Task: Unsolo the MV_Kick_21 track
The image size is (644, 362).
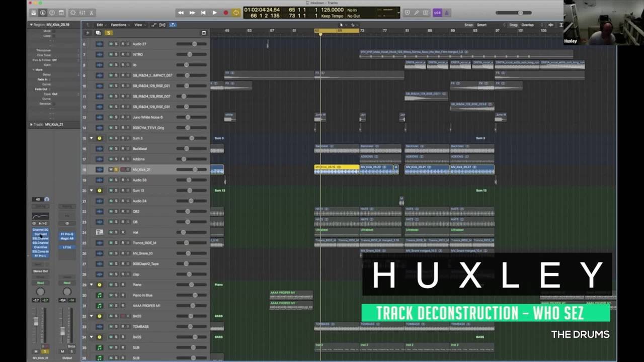Action: (116, 169)
